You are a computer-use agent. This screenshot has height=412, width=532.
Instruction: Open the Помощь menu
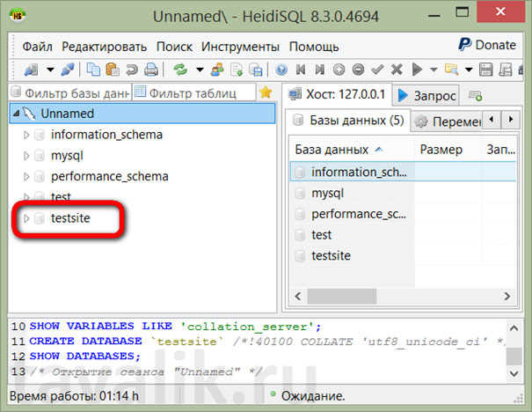click(x=314, y=47)
